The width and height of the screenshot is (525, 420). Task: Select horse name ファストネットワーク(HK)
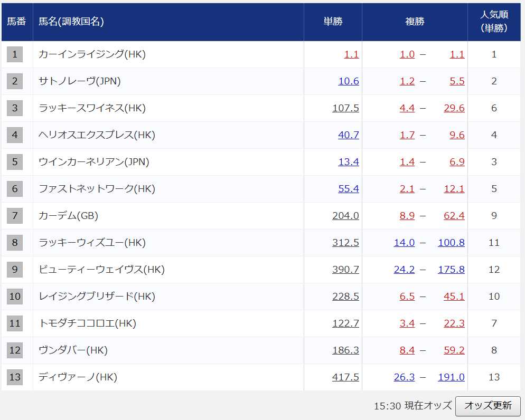click(x=97, y=189)
